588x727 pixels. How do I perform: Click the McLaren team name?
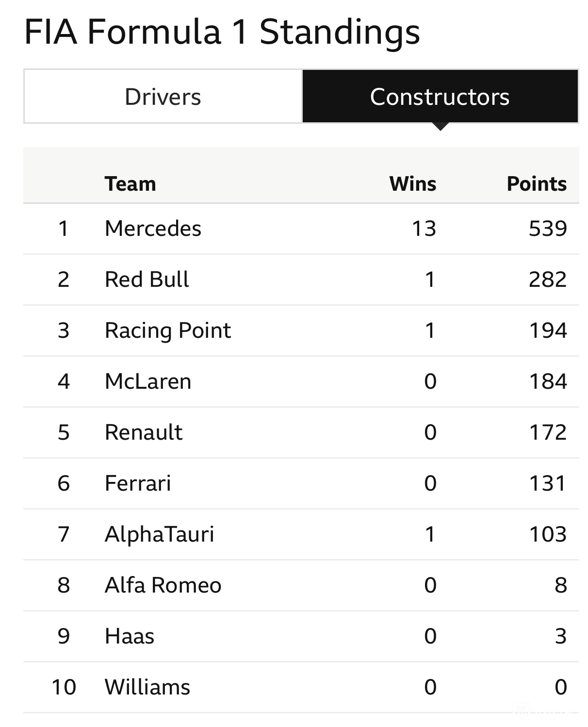(148, 381)
